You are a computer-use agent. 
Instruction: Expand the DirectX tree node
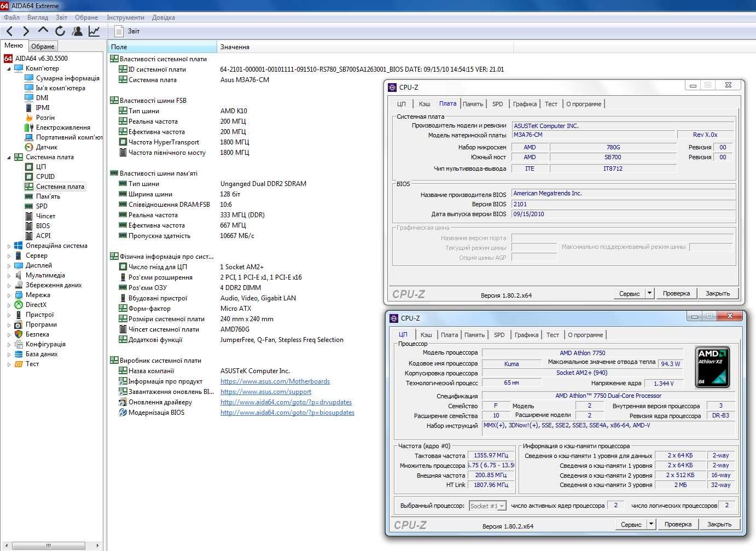(9, 305)
